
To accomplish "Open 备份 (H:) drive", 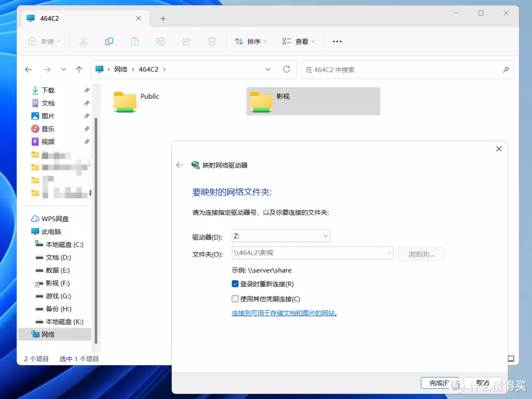I will pyautogui.click(x=58, y=309).
